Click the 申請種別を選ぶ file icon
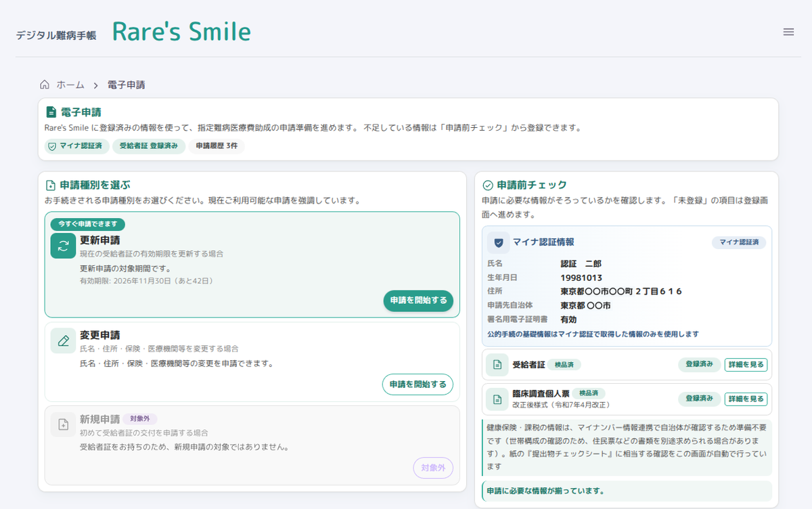This screenshot has height=509, width=812. pos(51,185)
